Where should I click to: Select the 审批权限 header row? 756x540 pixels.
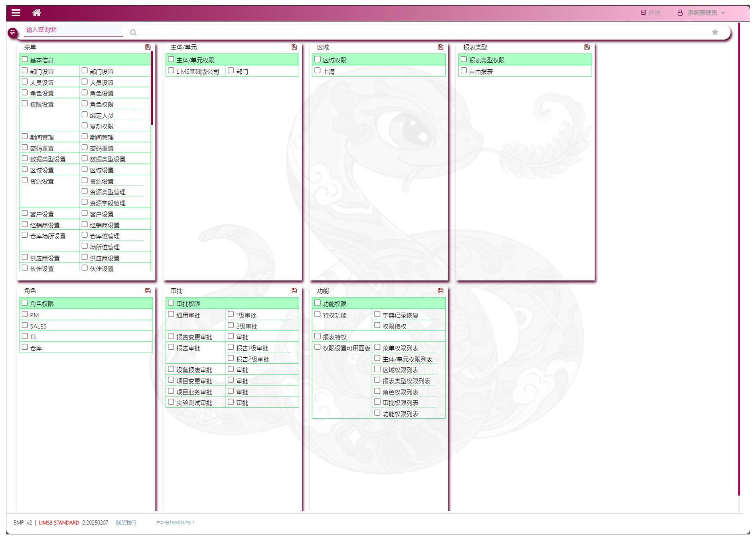pyautogui.click(x=232, y=304)
